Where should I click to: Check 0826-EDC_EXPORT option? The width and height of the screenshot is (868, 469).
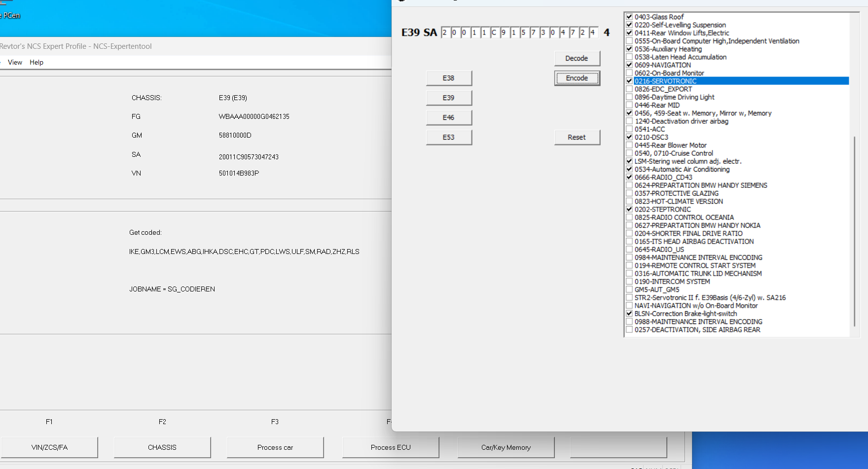click(x=629, y=89)
